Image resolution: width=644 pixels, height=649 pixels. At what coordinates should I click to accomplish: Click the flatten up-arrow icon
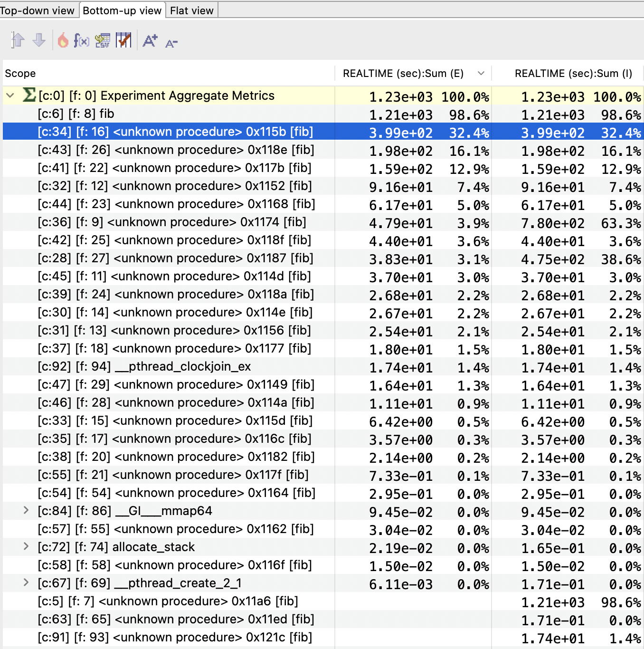pos(18,40)
